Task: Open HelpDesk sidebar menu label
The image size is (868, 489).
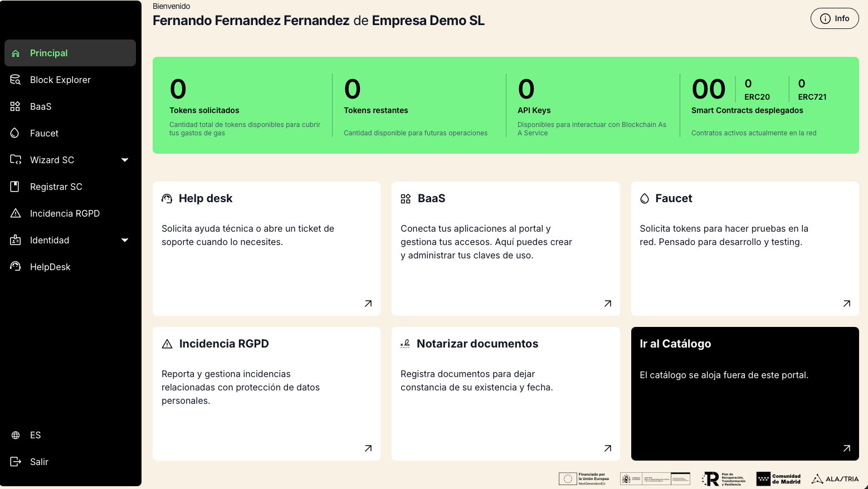Action: click(x=50, y=267)
